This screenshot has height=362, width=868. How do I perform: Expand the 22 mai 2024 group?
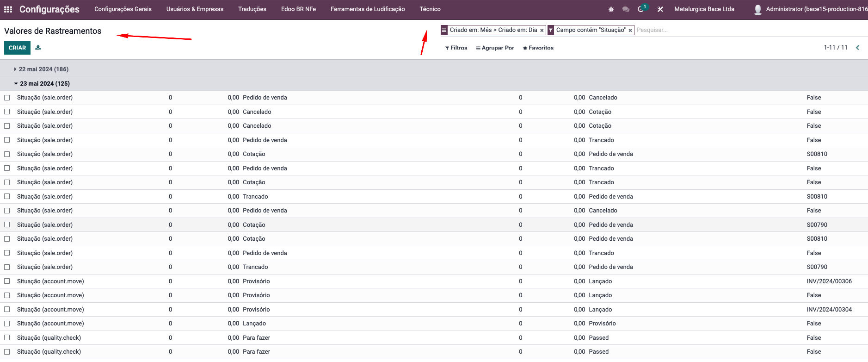pos(41,69)
